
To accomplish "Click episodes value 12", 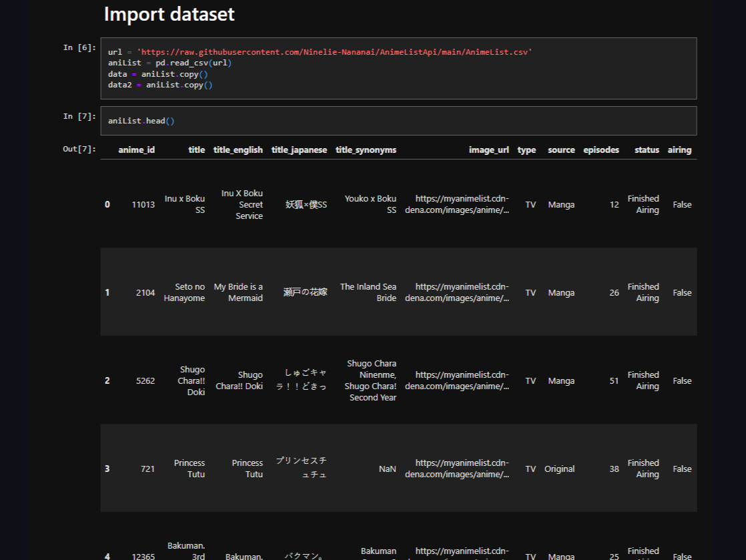I will [x=614, y=205].
